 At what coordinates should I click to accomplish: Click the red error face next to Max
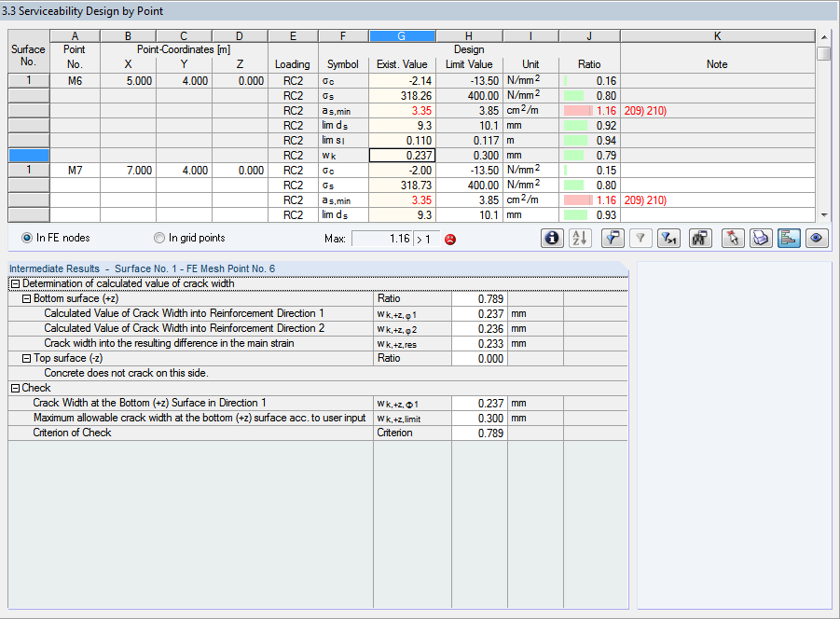click(449, 239)
